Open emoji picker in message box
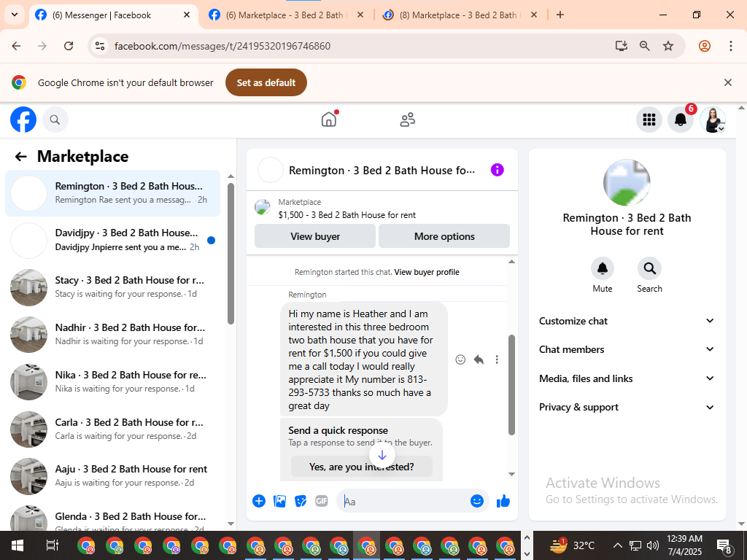The image size is (747, 560). tap(477, 501)
